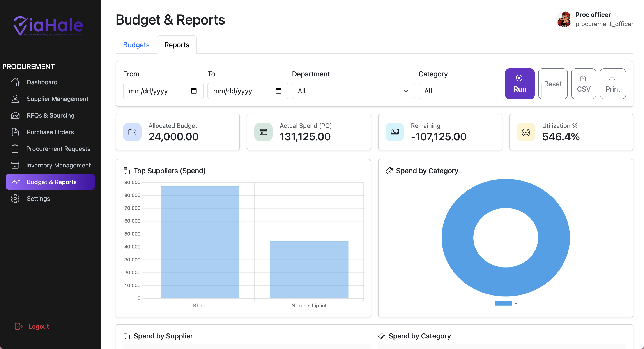Open the From date calendar picker
Viewport: 644px width, 349px height.
pyautogui.click(x=194, y=91)
